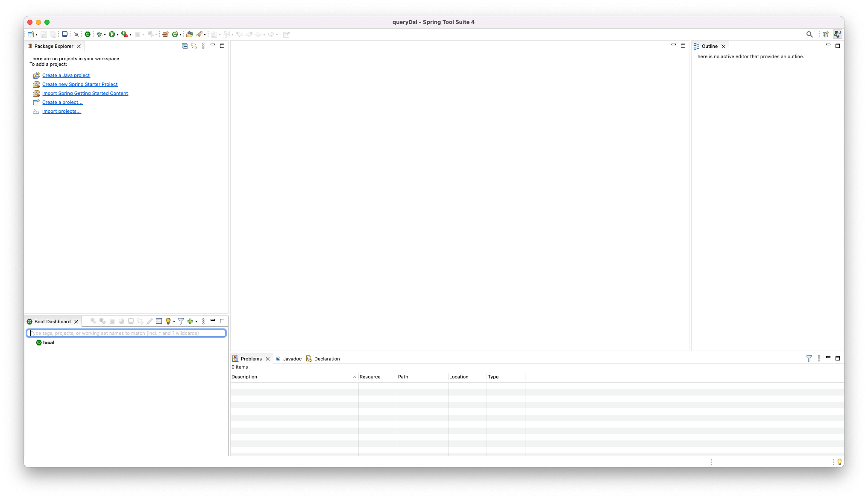Open the console monitor toolbar icon

click(x=65, y=34)
